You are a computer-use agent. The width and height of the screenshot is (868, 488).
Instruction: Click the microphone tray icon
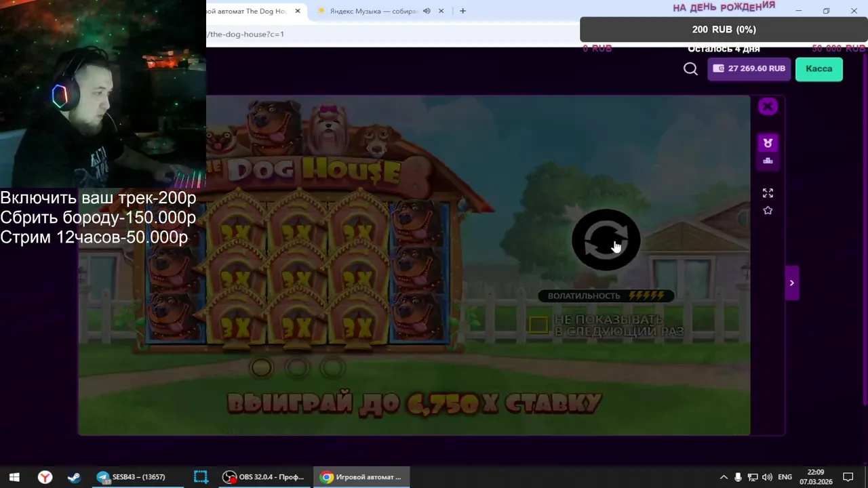[738, 477]
